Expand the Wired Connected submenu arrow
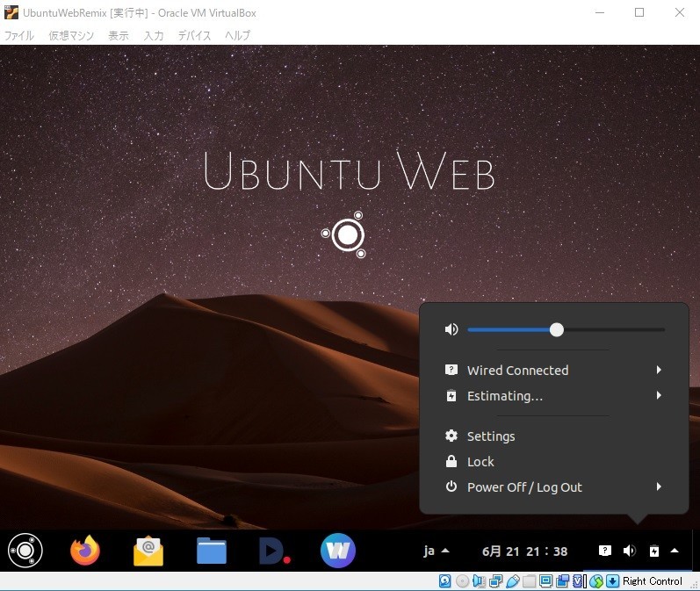The image size is (700, 591). [659, 370]
